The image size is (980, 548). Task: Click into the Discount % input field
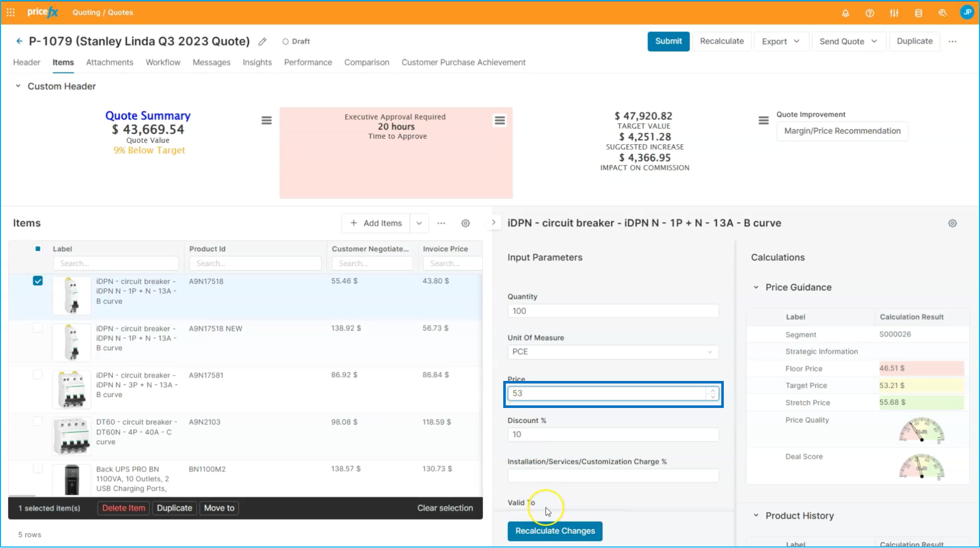click(613, 434)
